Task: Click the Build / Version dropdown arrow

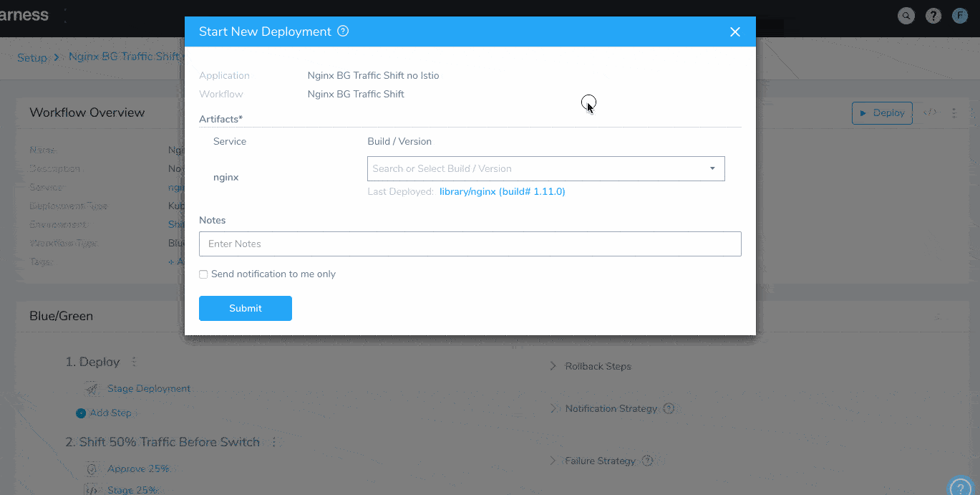Action: pos(712,168)
